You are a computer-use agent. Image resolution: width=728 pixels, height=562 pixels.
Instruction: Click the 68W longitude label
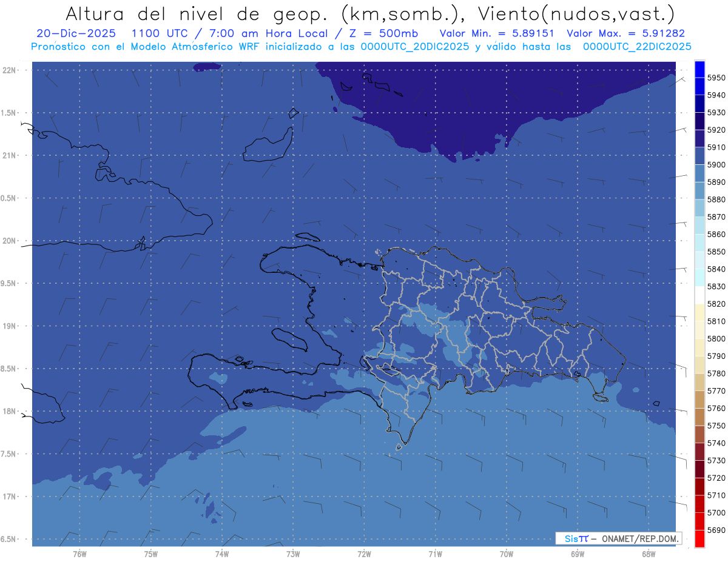tap(649, 554)
